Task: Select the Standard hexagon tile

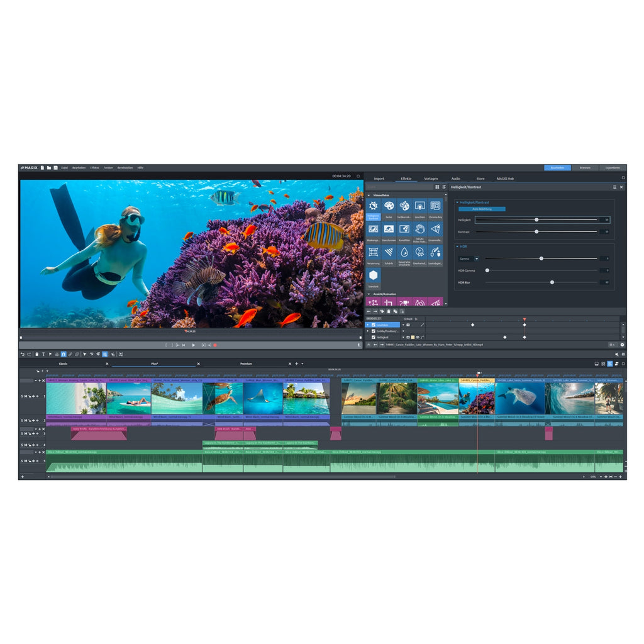Action: click(x=374, y=279)
